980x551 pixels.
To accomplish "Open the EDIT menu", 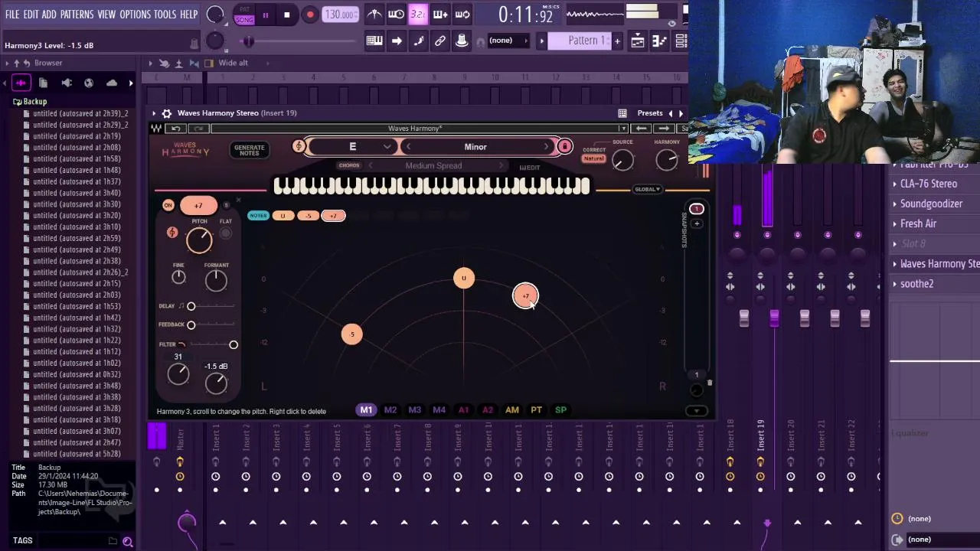I will [x=31, y=15].
